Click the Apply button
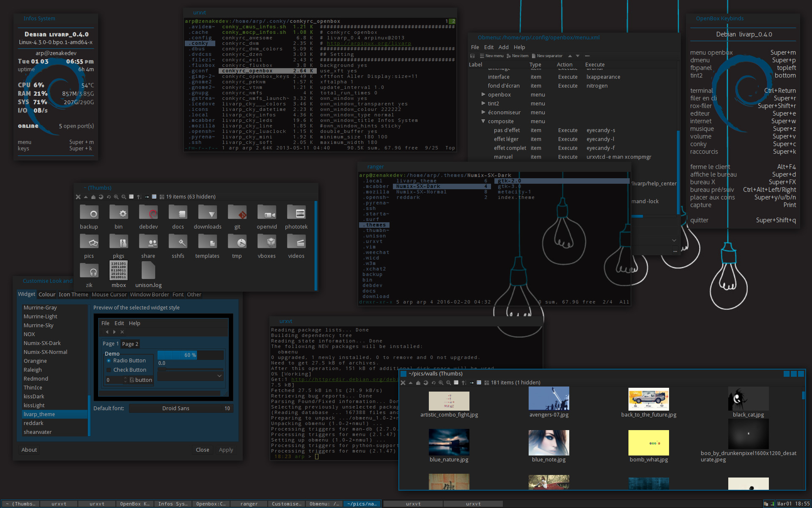The image size is (812, 508). coord(226,450)
